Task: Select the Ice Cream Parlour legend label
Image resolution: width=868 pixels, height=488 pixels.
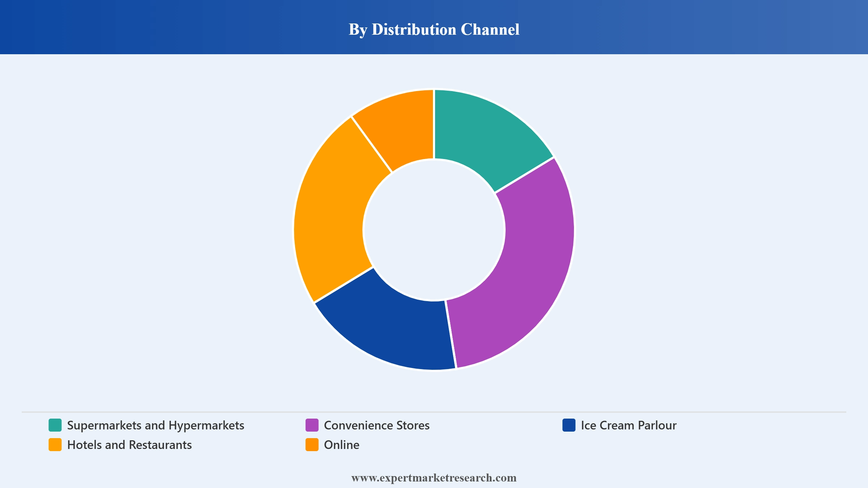Action: 629,425
